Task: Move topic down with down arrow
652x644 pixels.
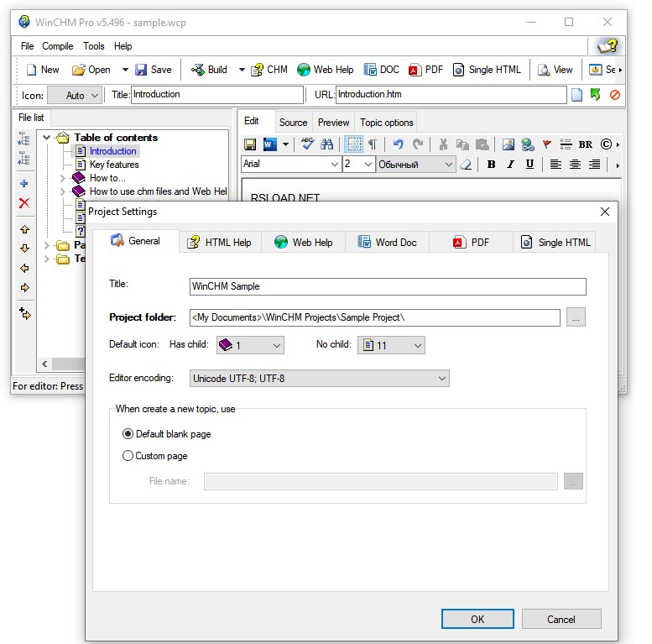Action: [x=24, y=249]
